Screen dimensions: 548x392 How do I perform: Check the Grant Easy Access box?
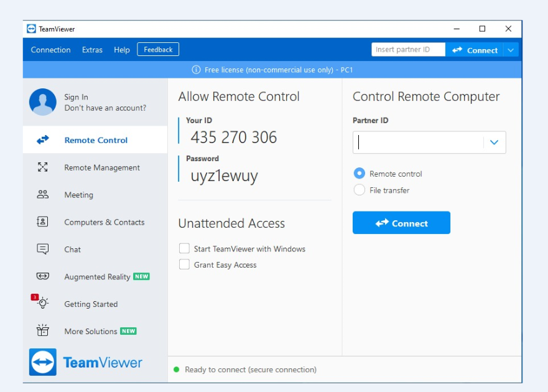point(184,264)
